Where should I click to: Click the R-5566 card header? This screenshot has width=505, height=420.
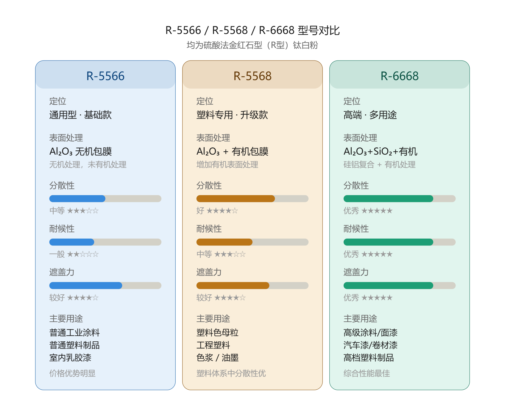click(x=105, y=75)
